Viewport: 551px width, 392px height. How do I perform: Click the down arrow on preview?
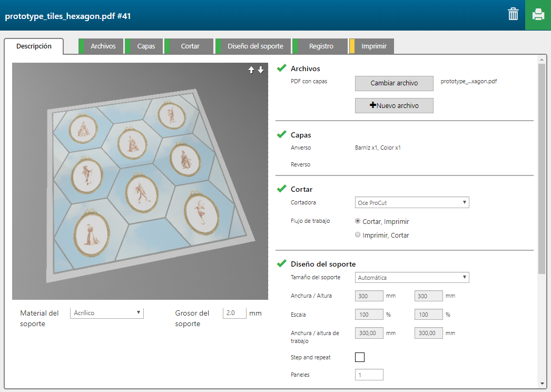click(x=261, y=70)
